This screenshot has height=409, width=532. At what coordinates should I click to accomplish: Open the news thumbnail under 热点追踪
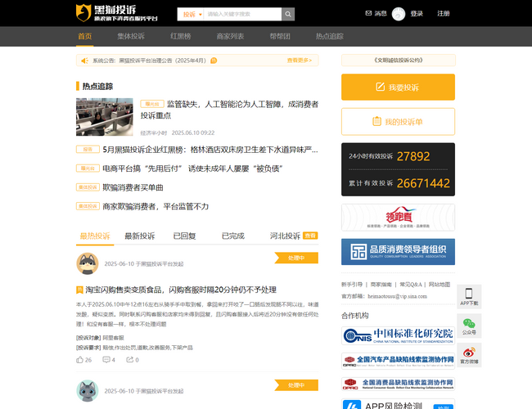(104, 116)
